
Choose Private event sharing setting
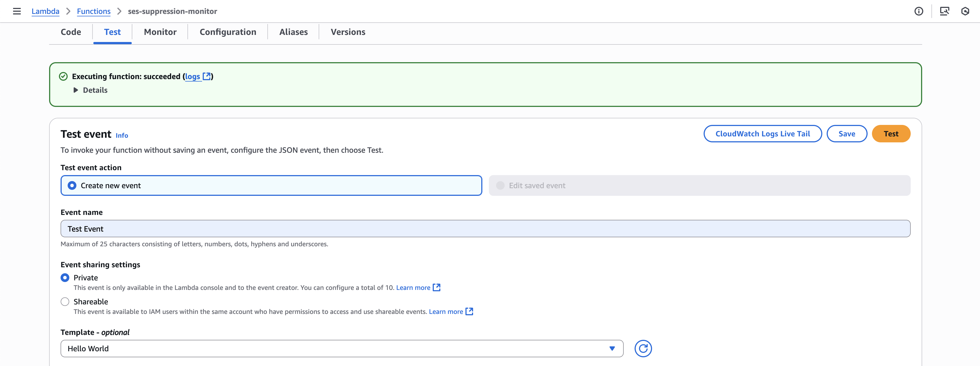tap(65, 278)
